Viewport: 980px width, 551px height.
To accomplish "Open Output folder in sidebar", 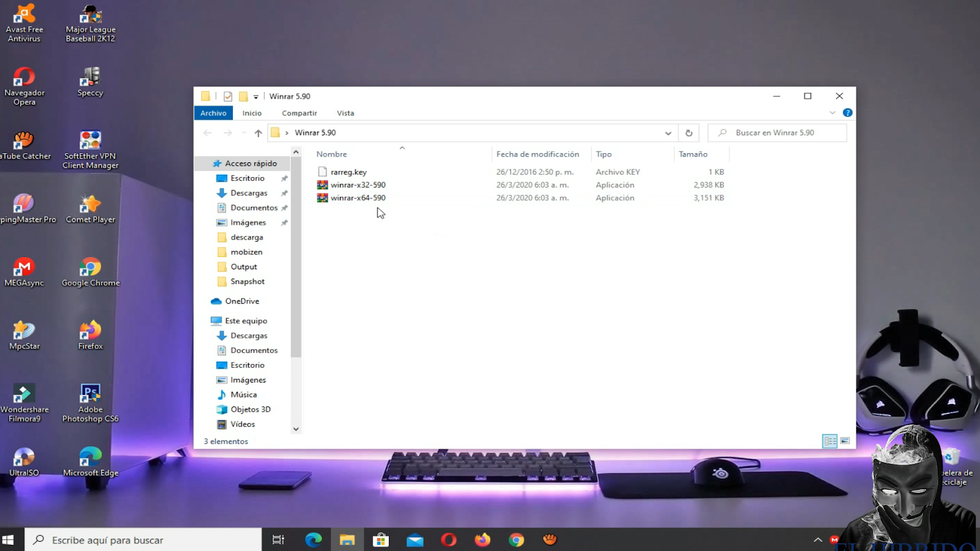I will [x=244, y=267].
